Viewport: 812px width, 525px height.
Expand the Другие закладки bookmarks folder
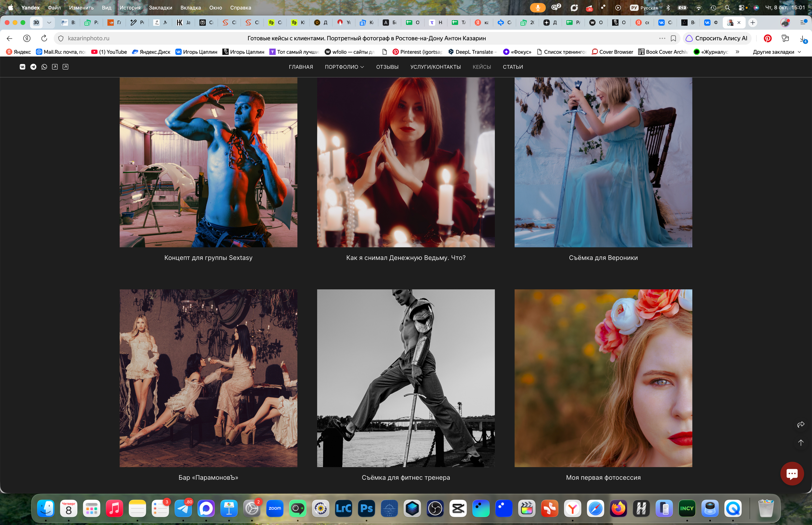(777, 52)
